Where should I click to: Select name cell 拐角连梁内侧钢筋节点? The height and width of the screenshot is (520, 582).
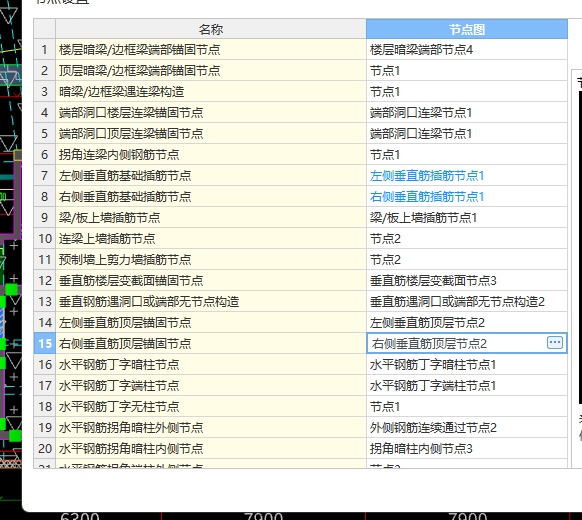pyautogui.click(x=211, y=154)
